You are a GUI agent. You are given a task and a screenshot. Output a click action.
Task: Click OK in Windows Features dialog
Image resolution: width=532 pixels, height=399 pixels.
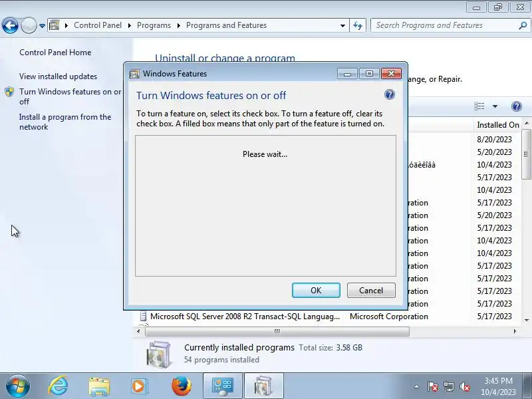316,291
